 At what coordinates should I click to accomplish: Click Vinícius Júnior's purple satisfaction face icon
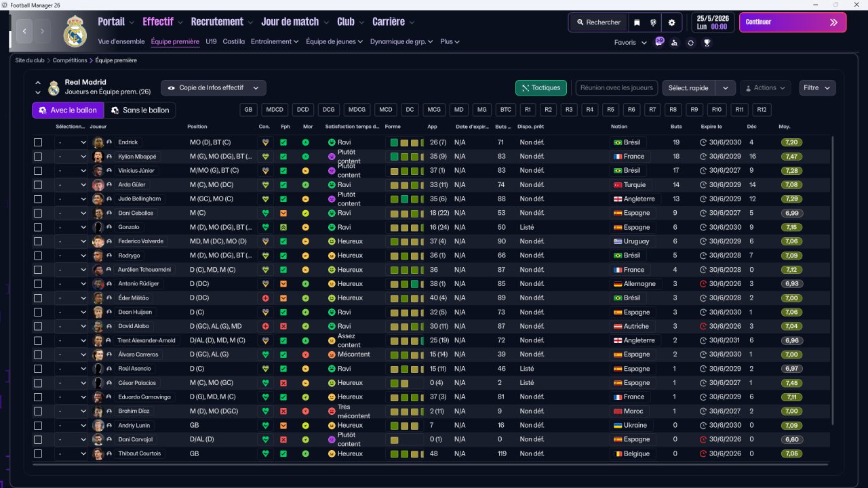tap(332, 171)
